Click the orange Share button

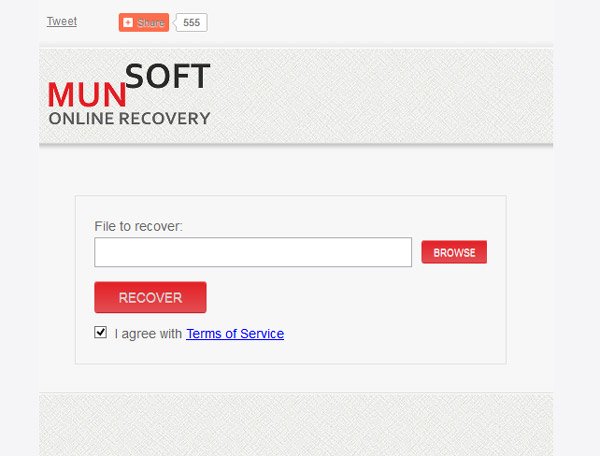click(143, 23)
